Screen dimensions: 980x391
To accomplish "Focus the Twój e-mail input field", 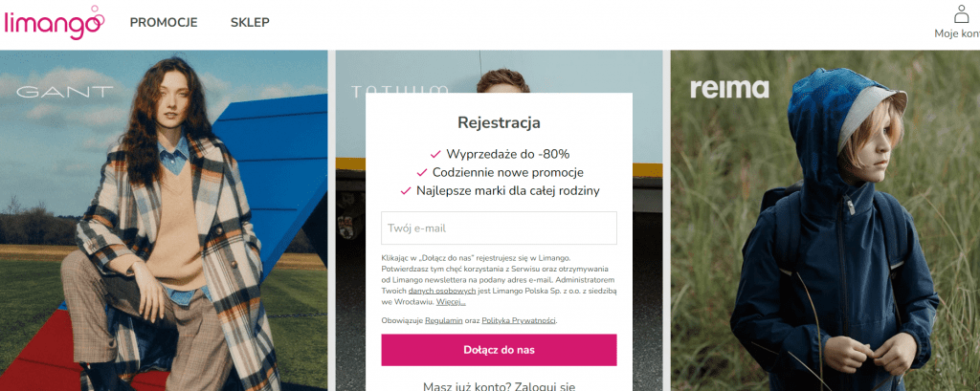I will (499, 228).
